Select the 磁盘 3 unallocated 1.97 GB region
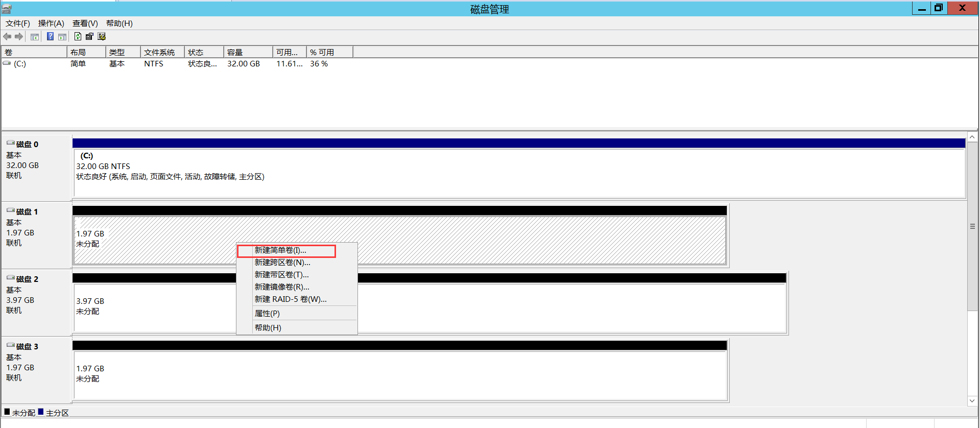Screen dimensions: 980x428 click(x=400, y=375)
